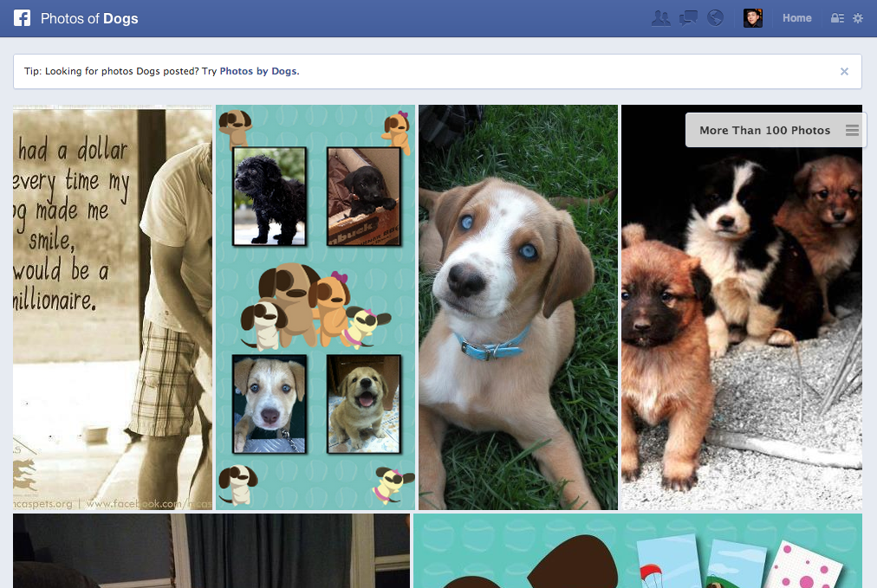Follow the Photos by Dogs link
The width and height of the screenshot is (877, 588).
tap(258, 71)
